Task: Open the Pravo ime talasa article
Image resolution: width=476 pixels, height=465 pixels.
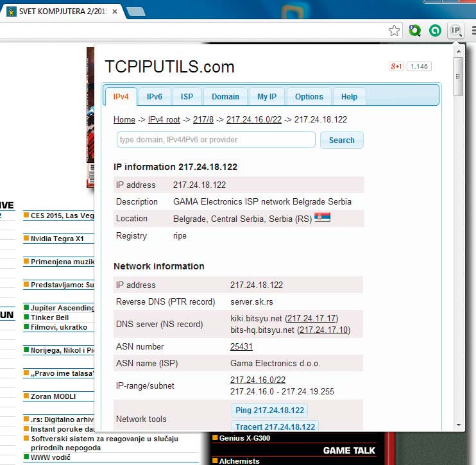Action: coord(62,373)
